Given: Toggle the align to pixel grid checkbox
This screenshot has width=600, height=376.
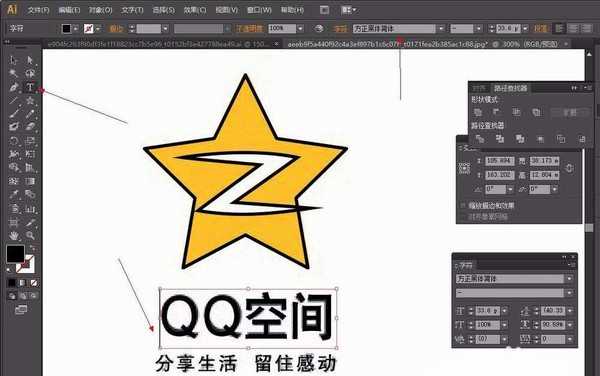Looking at the screenshot, I should [x=463, y=217].
